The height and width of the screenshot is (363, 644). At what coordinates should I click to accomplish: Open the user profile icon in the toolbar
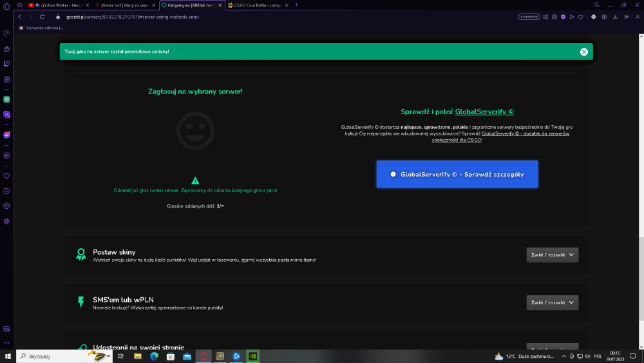coord(638,17)
